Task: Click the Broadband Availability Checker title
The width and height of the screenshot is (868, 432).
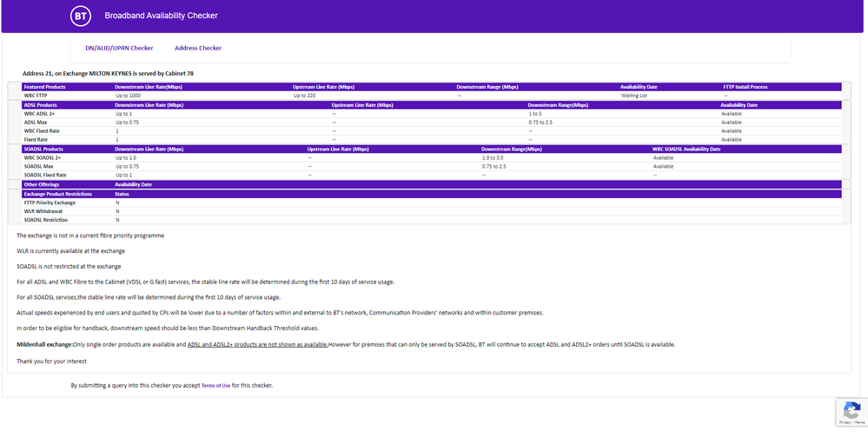Action: coord(161,16)
